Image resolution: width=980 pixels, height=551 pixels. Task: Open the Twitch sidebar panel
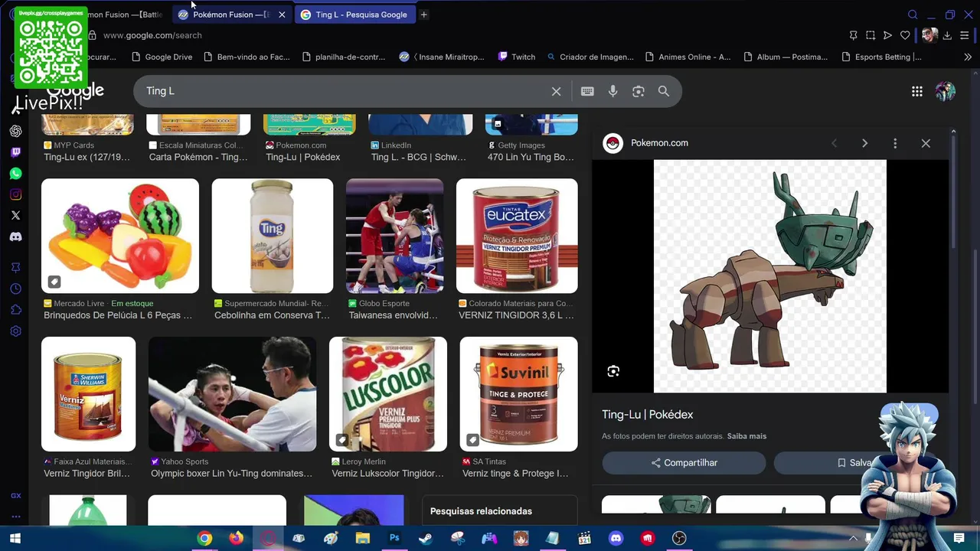pos(15,152)
